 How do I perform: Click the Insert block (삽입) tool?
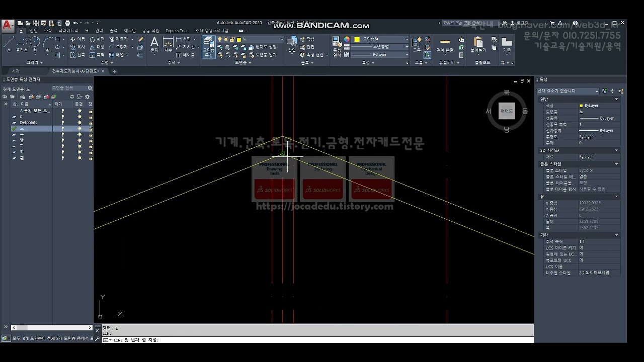tap(292, 44)
